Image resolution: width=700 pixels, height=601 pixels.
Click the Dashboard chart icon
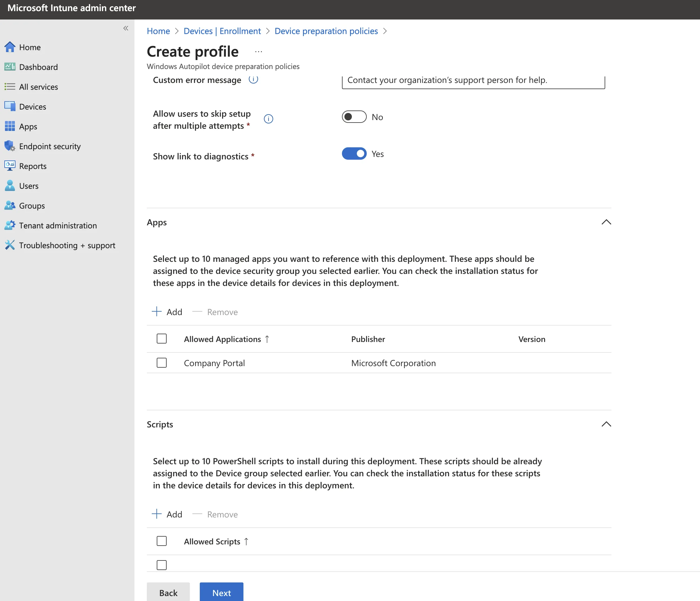click(10, 67)
